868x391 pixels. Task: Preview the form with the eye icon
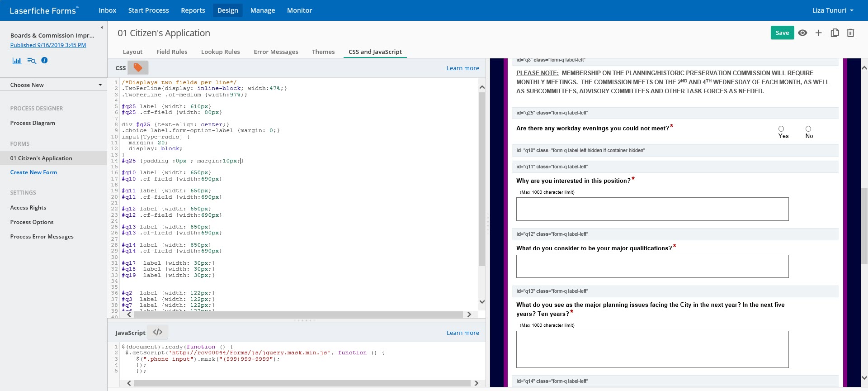tap(802, 33)
